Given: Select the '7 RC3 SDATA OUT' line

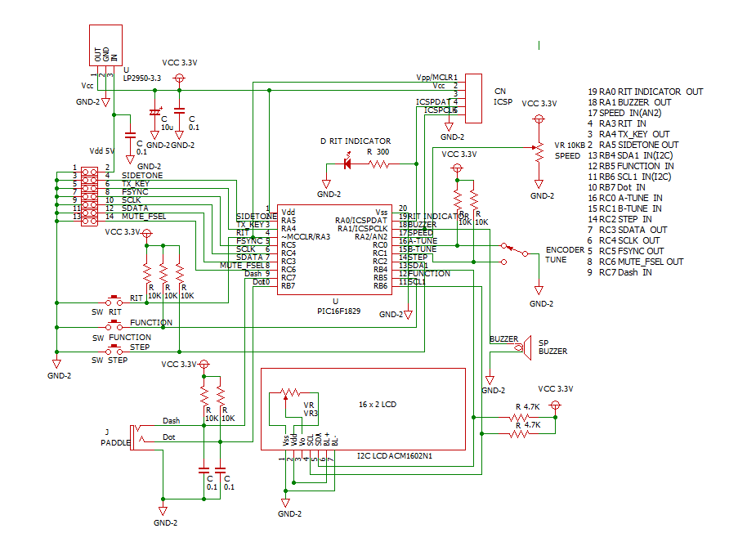Looking at the screenshot, I should [628, 230].
